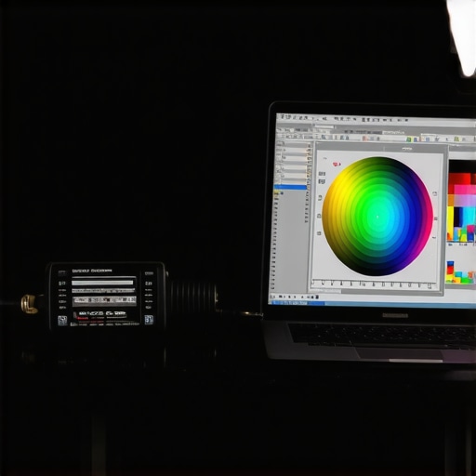Tap the solid white bar on the device screen
476x476 pixels.
coord(102,283)
